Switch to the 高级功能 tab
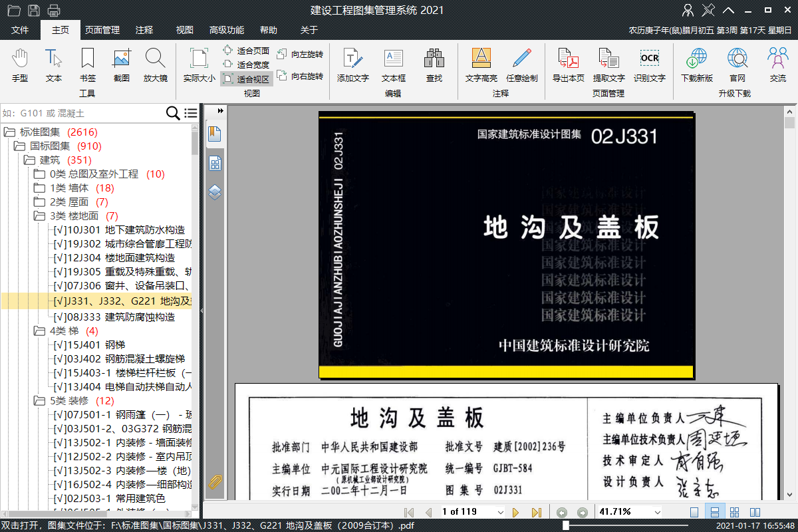798x532 pixels. (227, 30)
